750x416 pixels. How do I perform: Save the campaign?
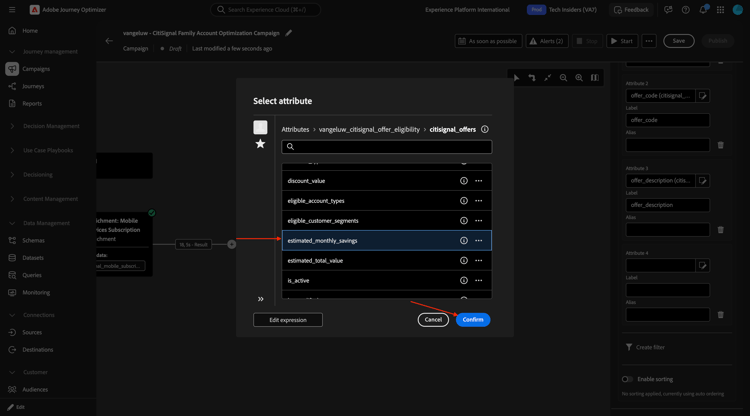(x=678, y=41)
